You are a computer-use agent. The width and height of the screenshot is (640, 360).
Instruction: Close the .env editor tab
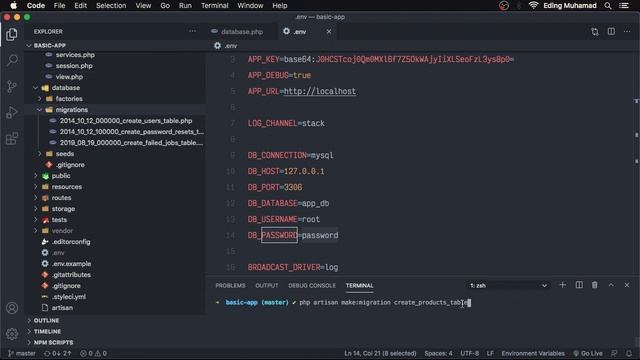tap(329, 31)
